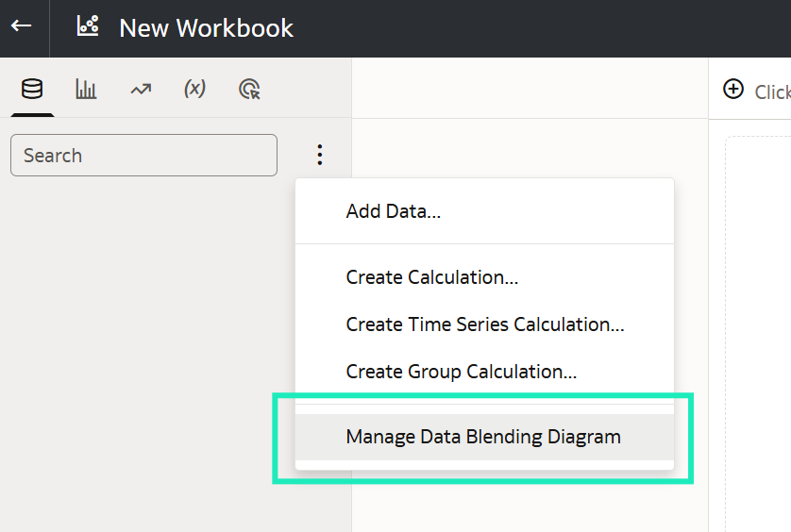Choose Add Data... from the menu

coord(484,211)
